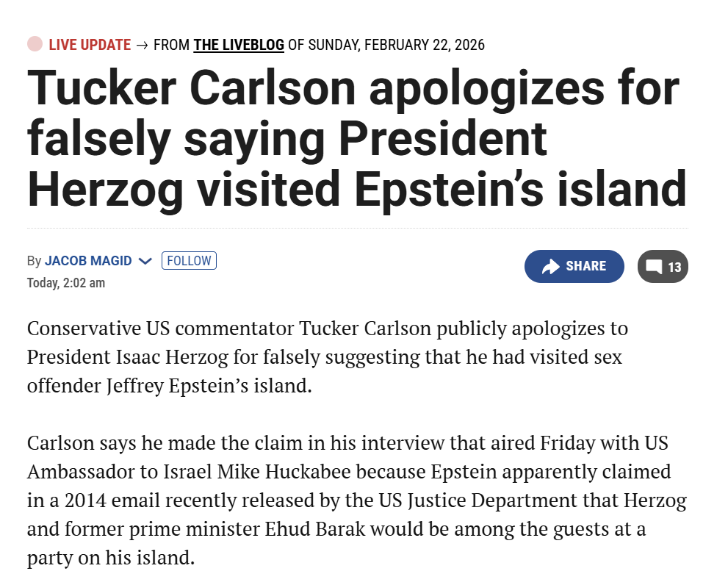Viewport: 728px width, 585px height.
Task: Open author page for JACOB MAGID
Action: [x=88, y=261]
